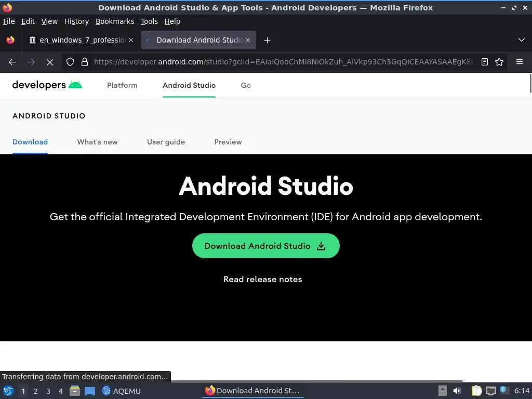Open the tracking protection shield

pyautogui.click(x=70, y=62)
